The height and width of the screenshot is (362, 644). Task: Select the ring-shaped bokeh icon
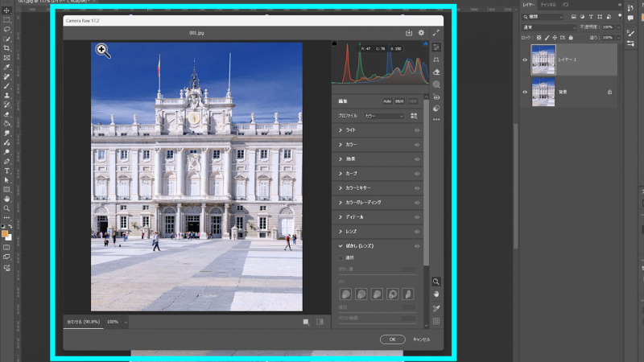(392, 294)
